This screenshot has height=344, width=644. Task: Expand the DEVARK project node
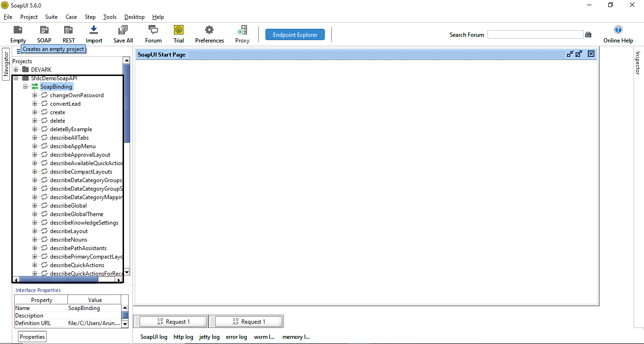pyautogui.click(x=16, y=70)
